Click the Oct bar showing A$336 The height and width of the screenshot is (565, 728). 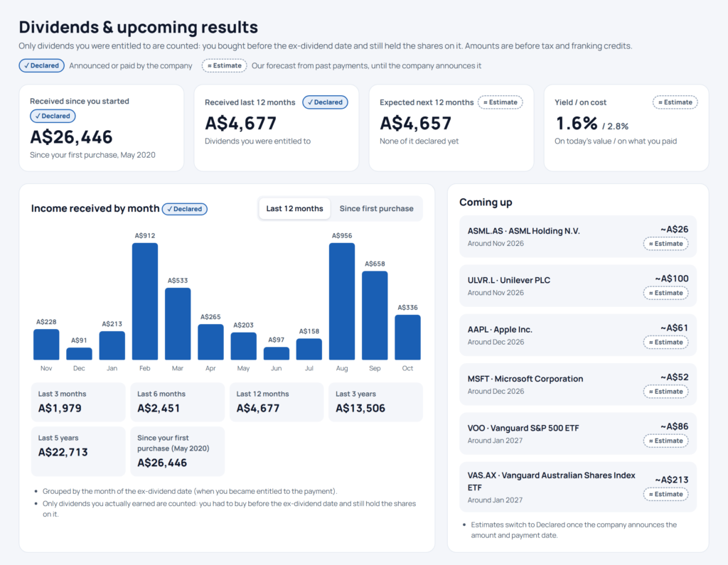(407, 337)
